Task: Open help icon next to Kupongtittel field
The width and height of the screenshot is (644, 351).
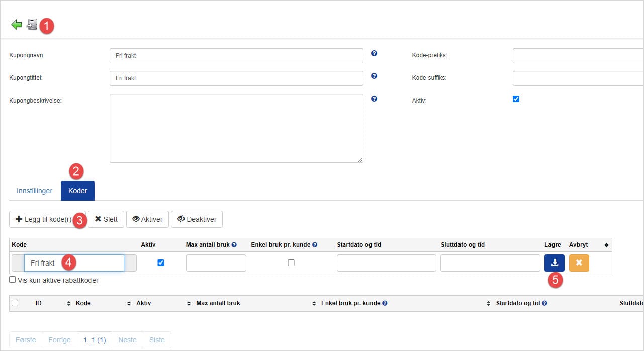Action: pos(374,76)
